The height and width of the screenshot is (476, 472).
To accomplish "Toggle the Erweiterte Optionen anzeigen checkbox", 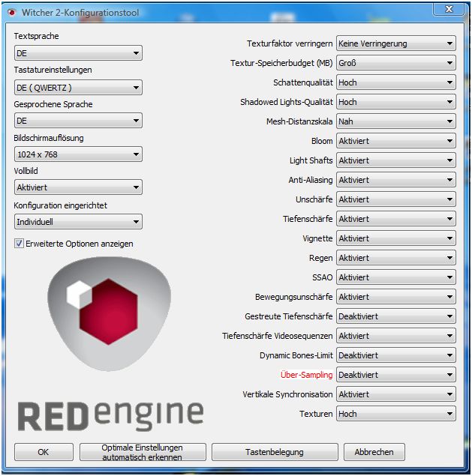I will [19, 244].
